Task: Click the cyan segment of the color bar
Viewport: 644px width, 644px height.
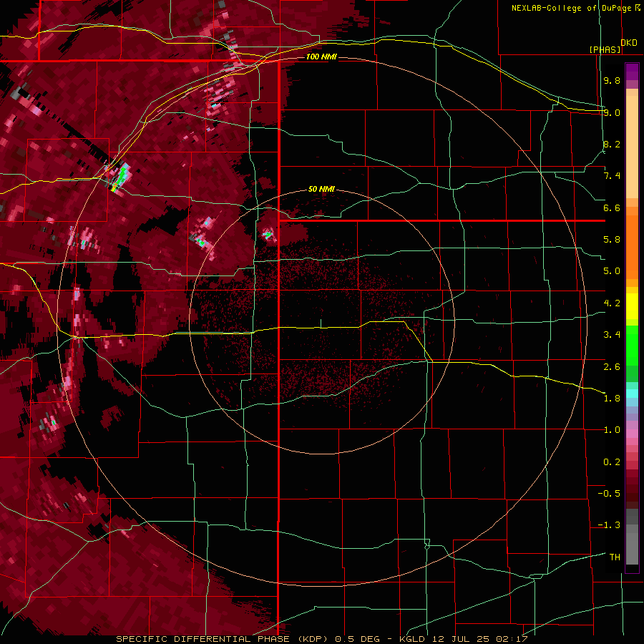Action: point(632,394)
